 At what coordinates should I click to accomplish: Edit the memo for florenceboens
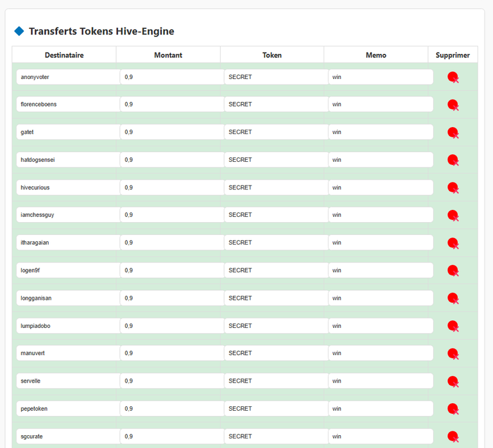[x=381, y=105]
